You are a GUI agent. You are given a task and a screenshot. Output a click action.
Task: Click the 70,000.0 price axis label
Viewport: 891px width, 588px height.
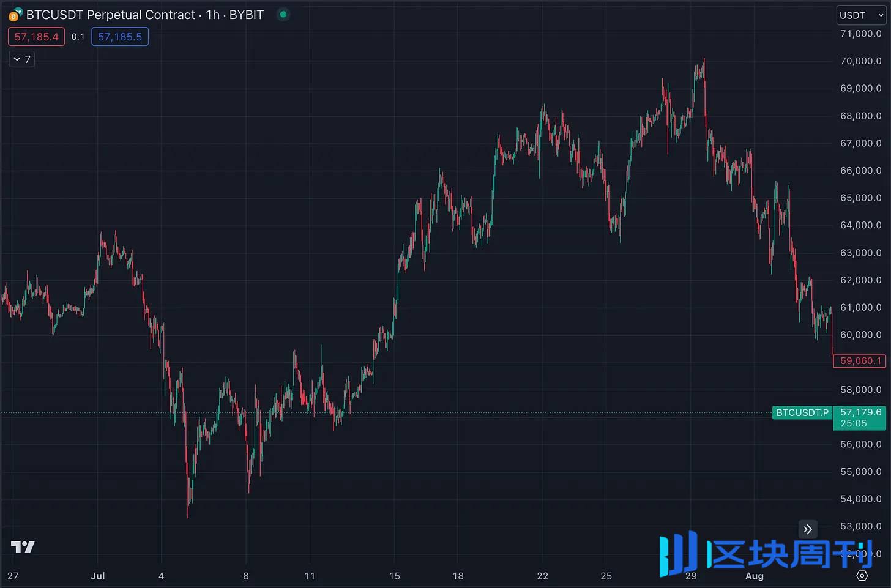(x=860, y=61)
